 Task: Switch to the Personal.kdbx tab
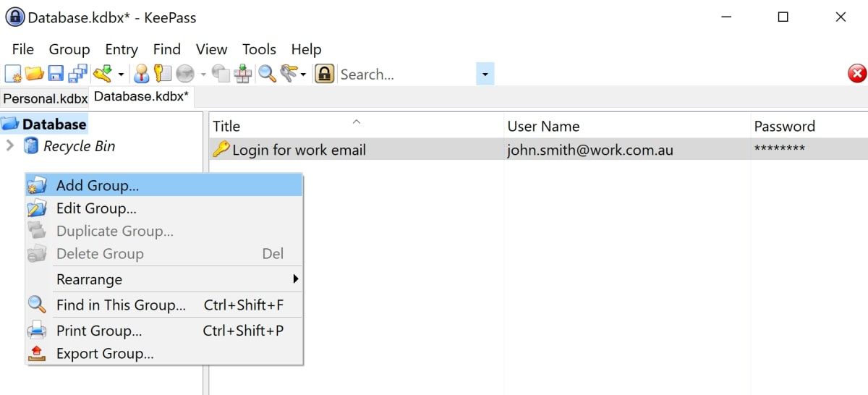click(x=45, y=98)
